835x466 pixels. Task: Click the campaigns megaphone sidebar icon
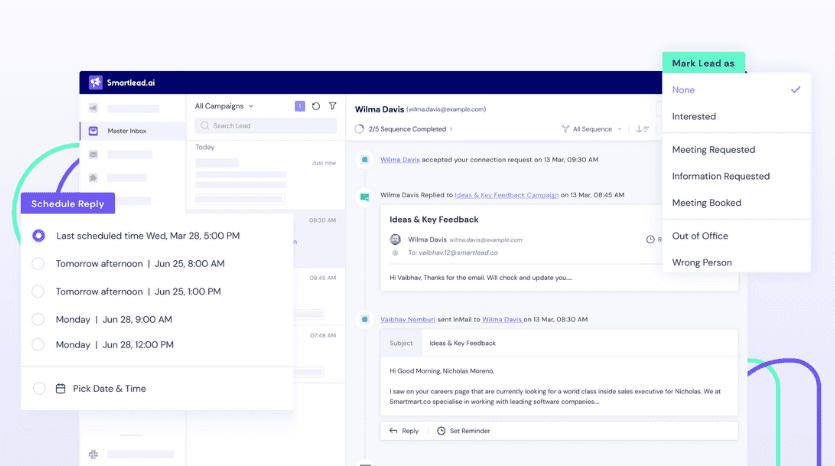(x=93, y=108)
